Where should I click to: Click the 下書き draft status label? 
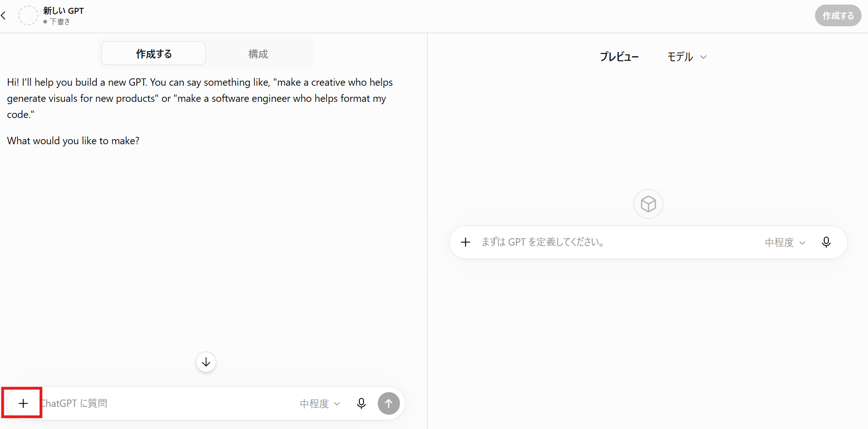click(60, 22)
